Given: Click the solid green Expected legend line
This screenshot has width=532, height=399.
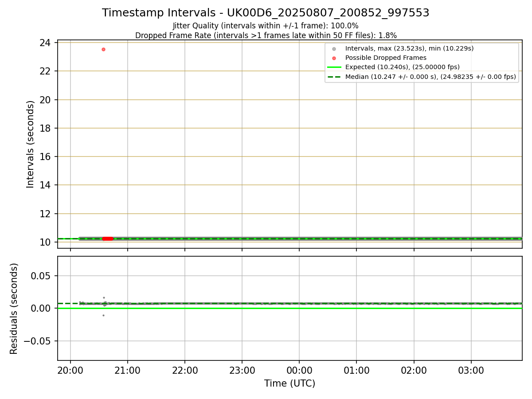Looking at the screenshot, I should pyautogui.click(x=334, y=67).
